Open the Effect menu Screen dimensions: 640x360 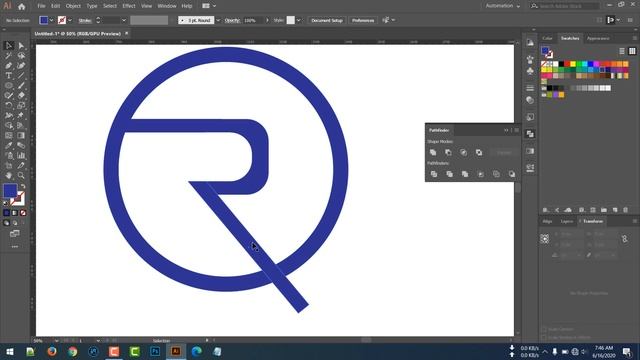coord(129,6)
